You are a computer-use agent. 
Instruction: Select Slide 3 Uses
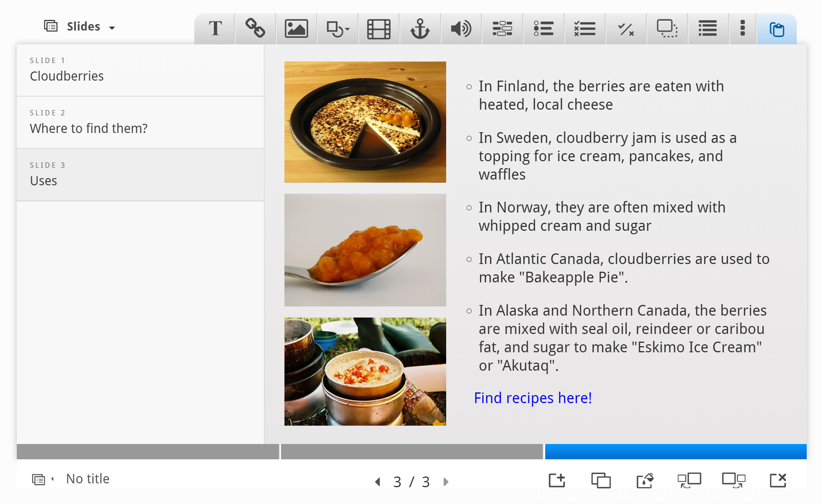click(140, 175)
